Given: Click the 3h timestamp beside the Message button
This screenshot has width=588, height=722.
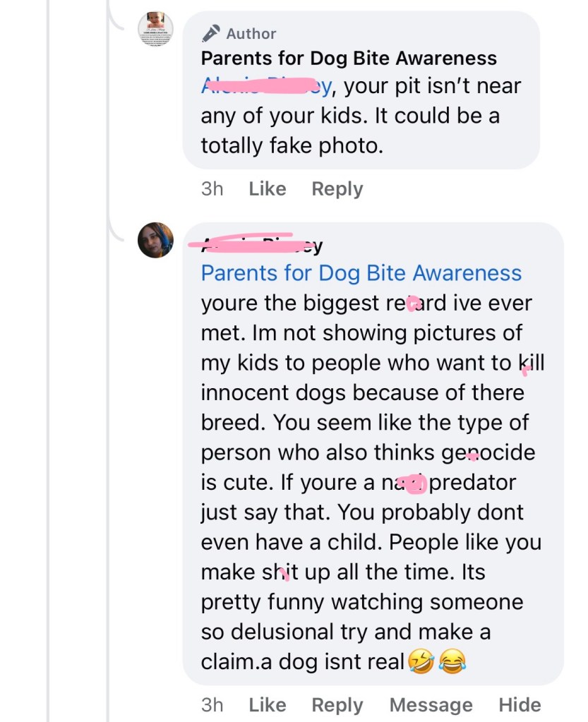Looking at the screenshot, I should click(x=212, y=704).
